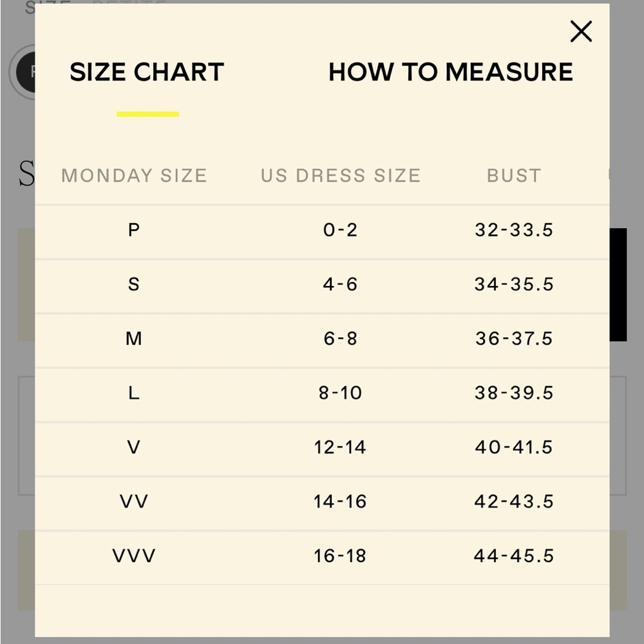Screen dimensions: 644x644
Task: Click the 38-39.5 bust measurement
Action: point(514,393)
